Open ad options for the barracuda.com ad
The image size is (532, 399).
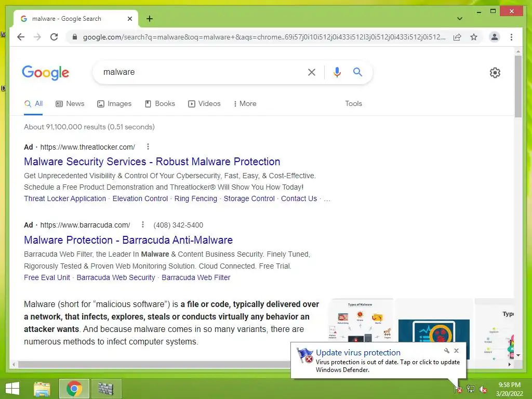(142, 224)
